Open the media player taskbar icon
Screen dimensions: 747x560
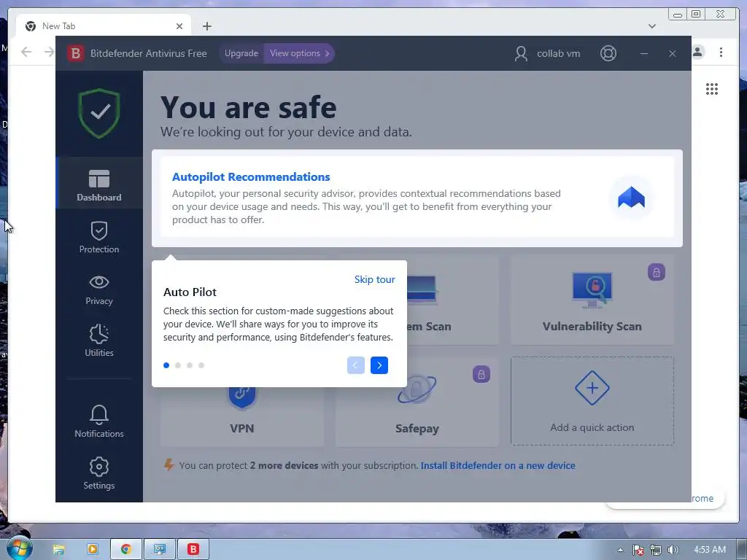click(x=93, y=549)
